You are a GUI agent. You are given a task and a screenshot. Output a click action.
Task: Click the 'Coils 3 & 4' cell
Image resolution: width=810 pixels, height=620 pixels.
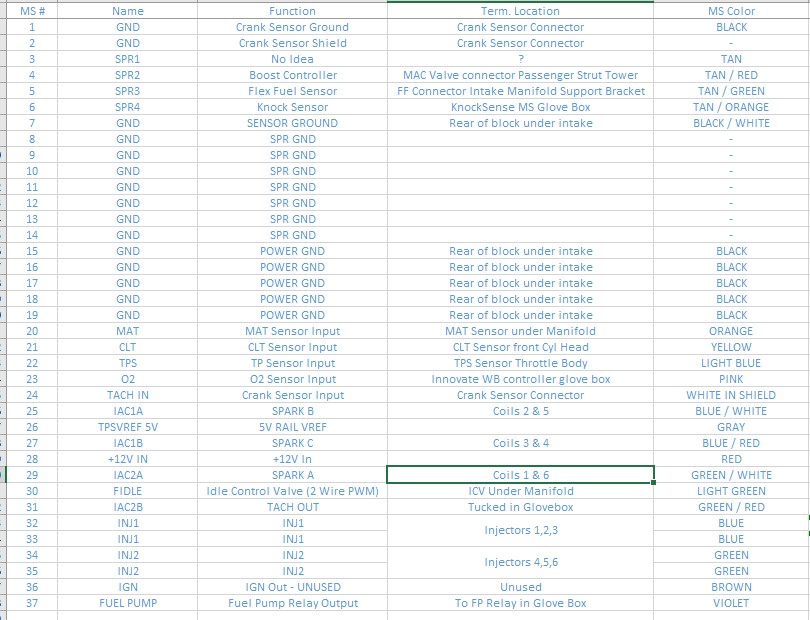520,443
